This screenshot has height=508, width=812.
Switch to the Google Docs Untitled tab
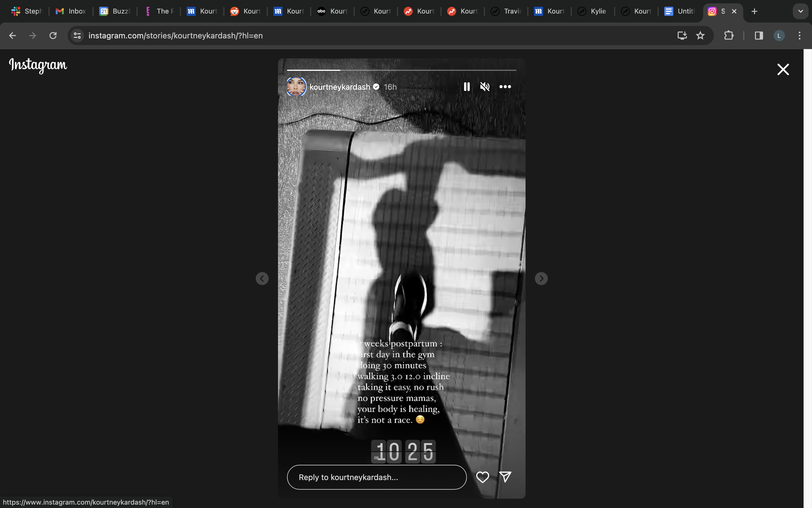click(680, 11)
